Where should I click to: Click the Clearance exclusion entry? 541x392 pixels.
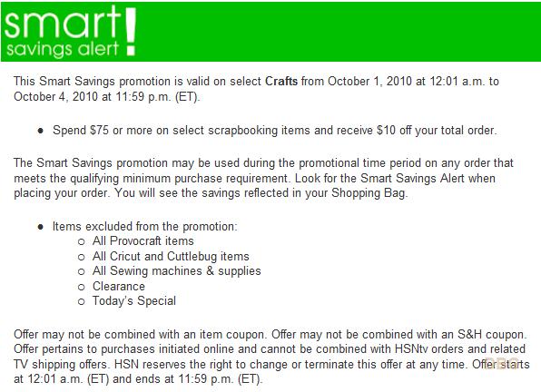click(x=118, y=286)
